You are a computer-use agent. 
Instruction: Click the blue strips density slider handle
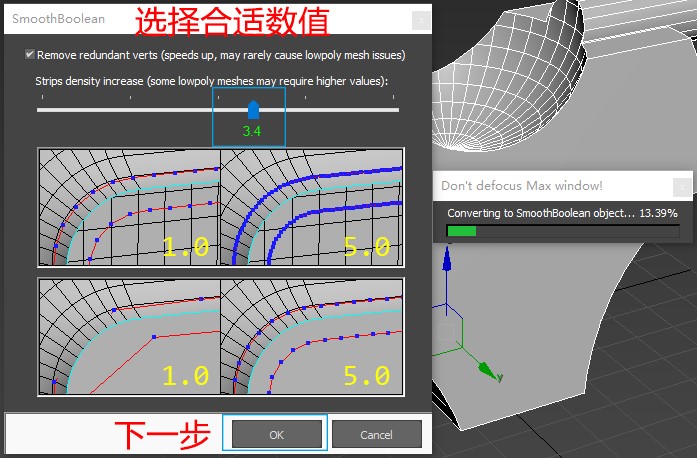tap(253, 109)
